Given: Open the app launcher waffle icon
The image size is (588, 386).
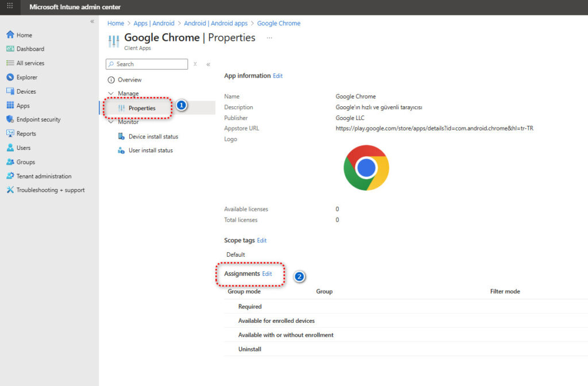Looking at the screenshot, I should pos(10,6).
